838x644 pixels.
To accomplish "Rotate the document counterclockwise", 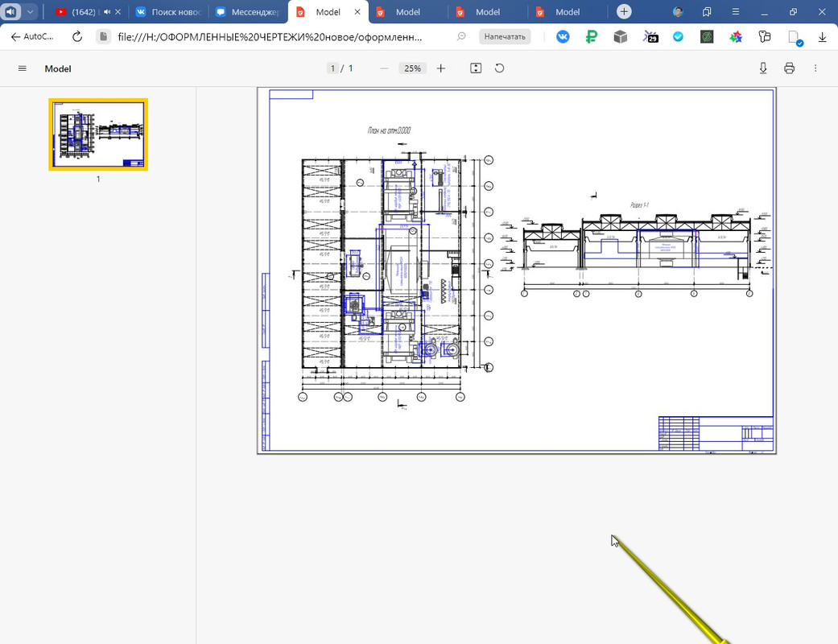I will 500,68.
